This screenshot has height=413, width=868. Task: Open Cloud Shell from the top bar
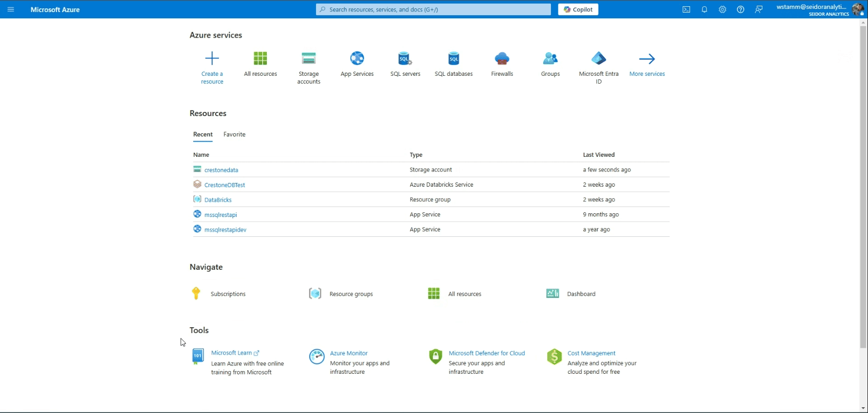coord(686,9)
